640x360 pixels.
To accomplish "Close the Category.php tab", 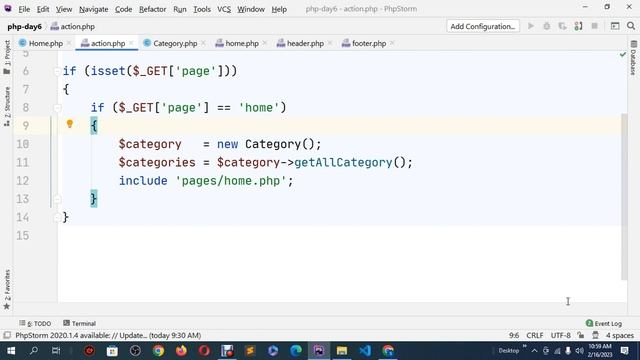I will [x=203, y=43].
